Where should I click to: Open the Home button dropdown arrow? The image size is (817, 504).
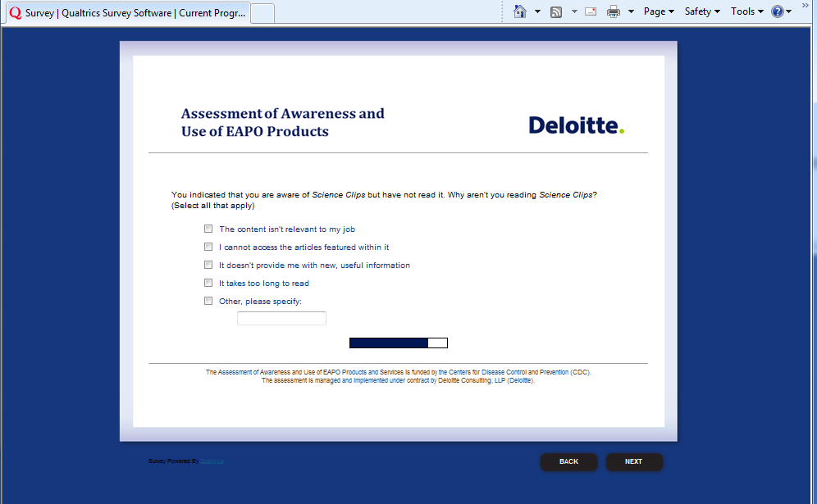tap(537, 11)
